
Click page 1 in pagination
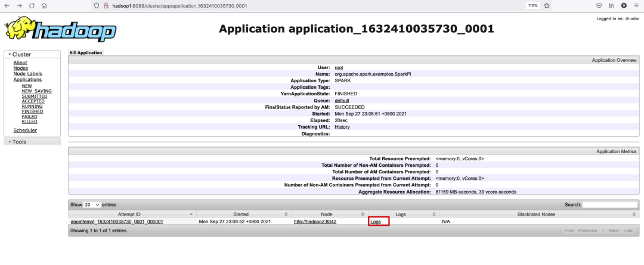click(x=603, y=230)
